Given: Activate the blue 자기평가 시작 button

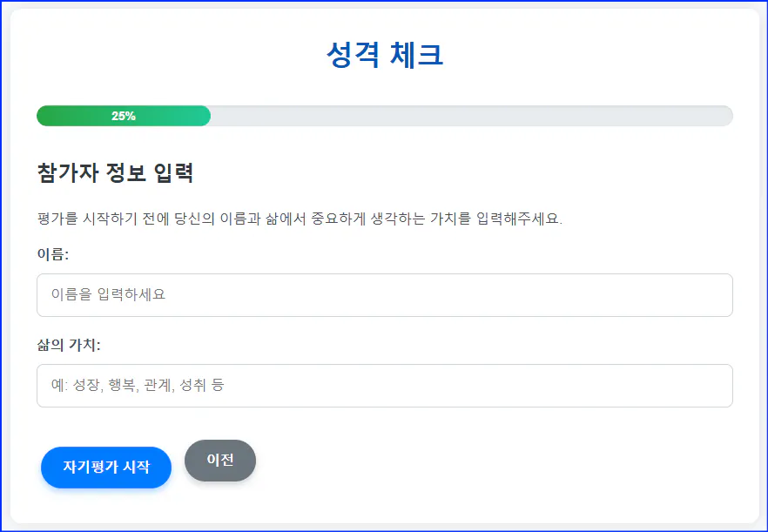Looking at the screenshot, I should [x=105, y=467].
